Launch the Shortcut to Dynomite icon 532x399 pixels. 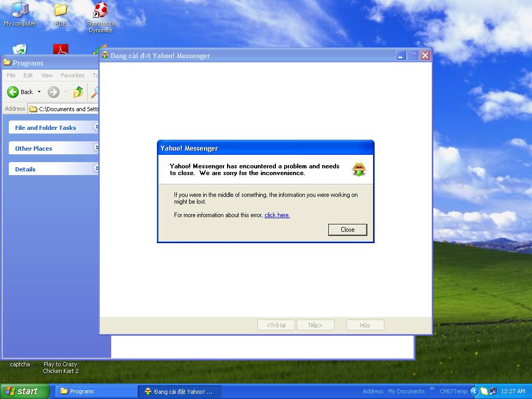click(101, 16)
